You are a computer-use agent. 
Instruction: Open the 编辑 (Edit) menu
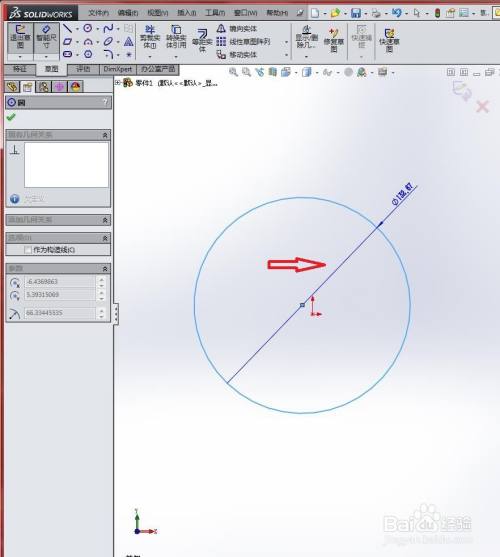click(x=128, y=13)
